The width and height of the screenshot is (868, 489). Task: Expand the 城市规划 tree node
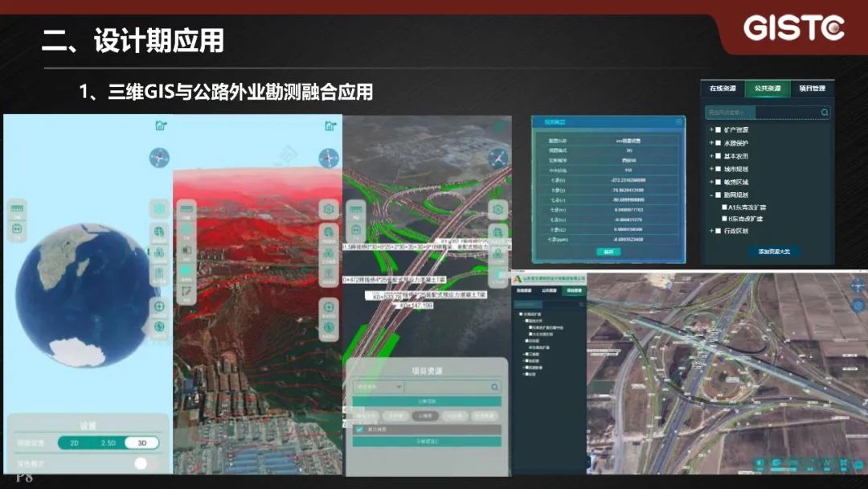711,169
